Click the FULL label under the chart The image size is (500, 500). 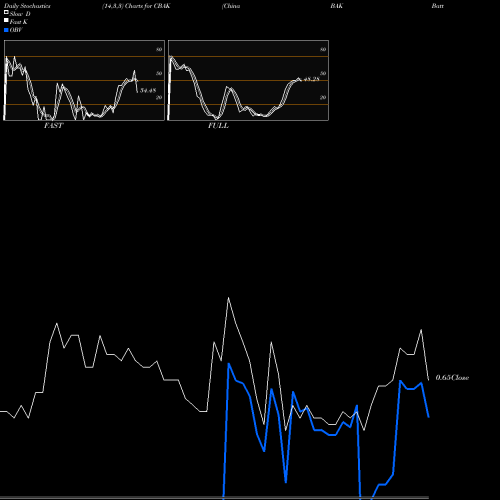point(218,125)
